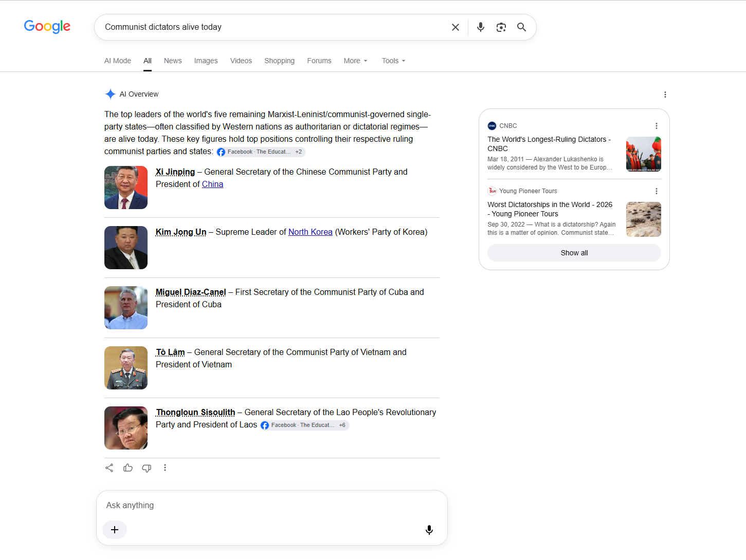Image resolution: width=746 pixels, height=560 pixels.
Task: Click the CNBC source favicon
Action: tap(492, 126)
